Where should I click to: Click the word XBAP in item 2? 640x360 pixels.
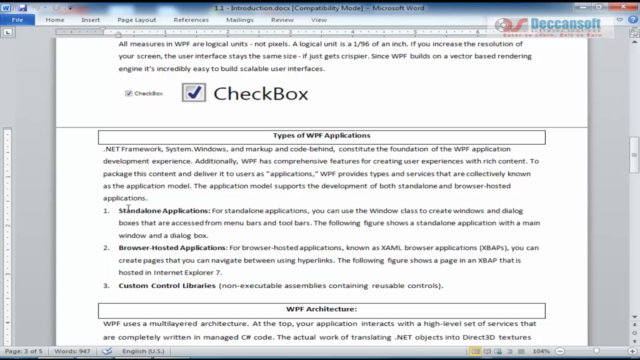point(487,260)
